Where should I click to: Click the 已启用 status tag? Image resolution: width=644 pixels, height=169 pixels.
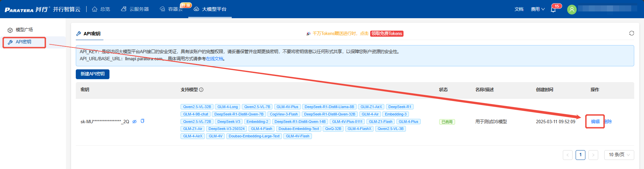(447, 122)
